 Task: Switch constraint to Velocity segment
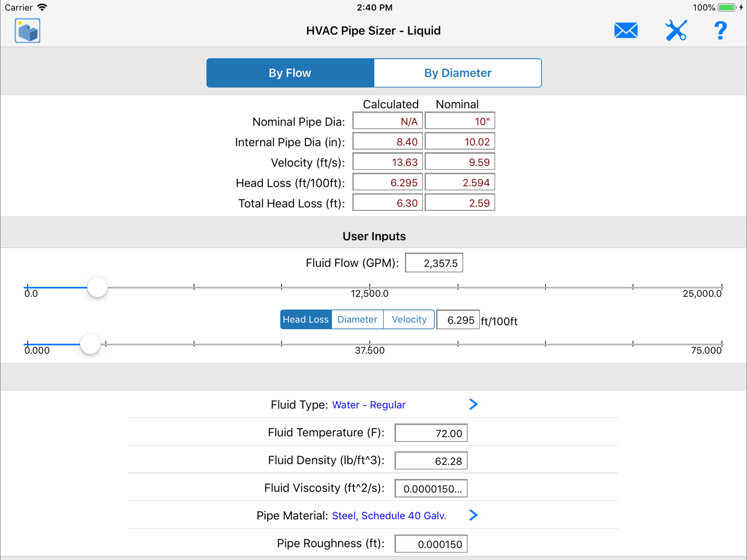click(409, 320)
